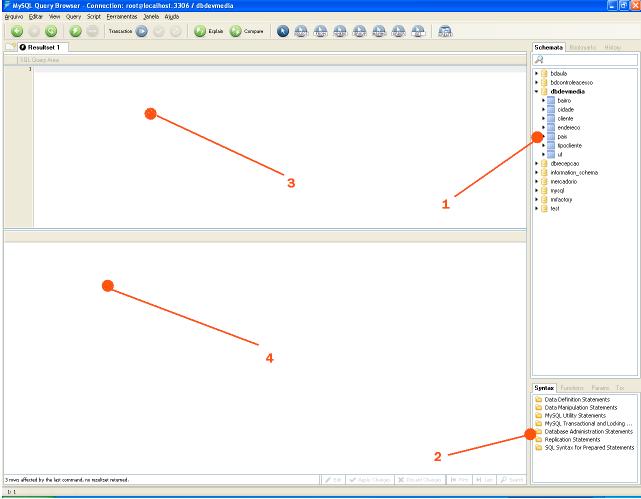641x499 pixels.
Task: Click the green Go Back arrow icon
Action: pos(15,32)
